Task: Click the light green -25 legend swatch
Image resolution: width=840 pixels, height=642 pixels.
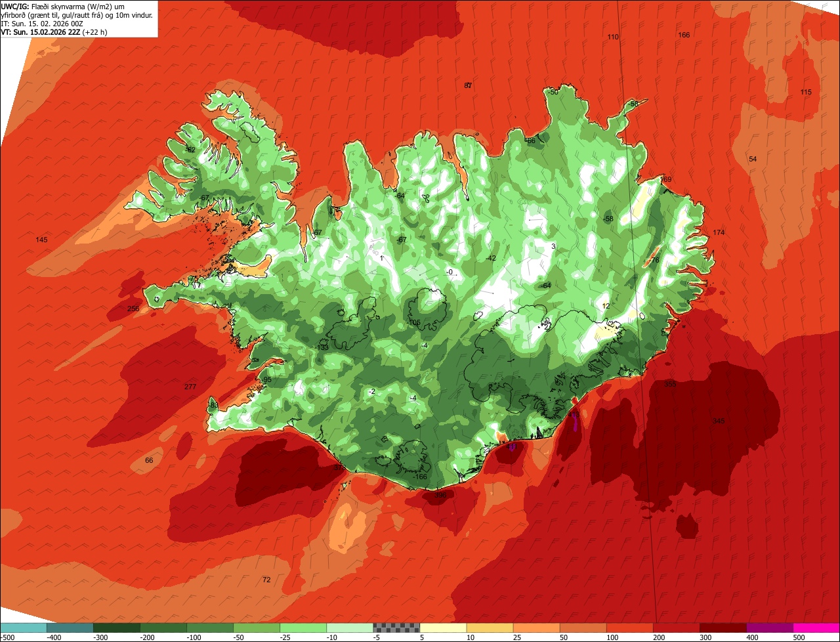Action: 303,628
